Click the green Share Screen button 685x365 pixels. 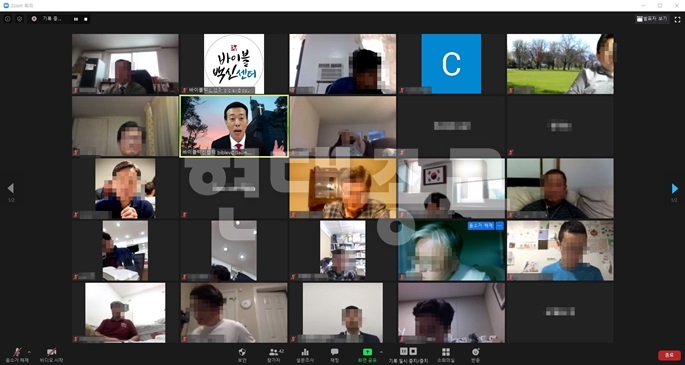(367, 355)
